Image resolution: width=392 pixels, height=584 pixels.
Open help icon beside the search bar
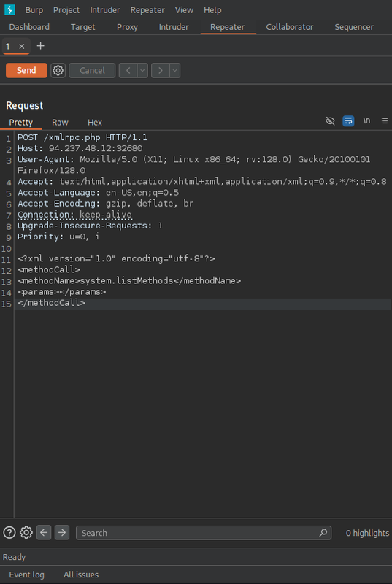[x=9, y=533]
